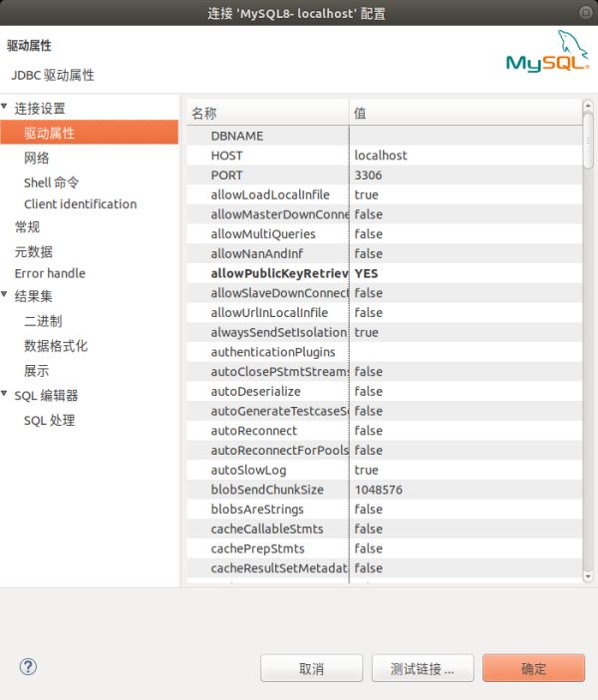The height and width of the screenshot is (700, 598).
Task: Select the DBNAME property row
Action: point(385,136)
